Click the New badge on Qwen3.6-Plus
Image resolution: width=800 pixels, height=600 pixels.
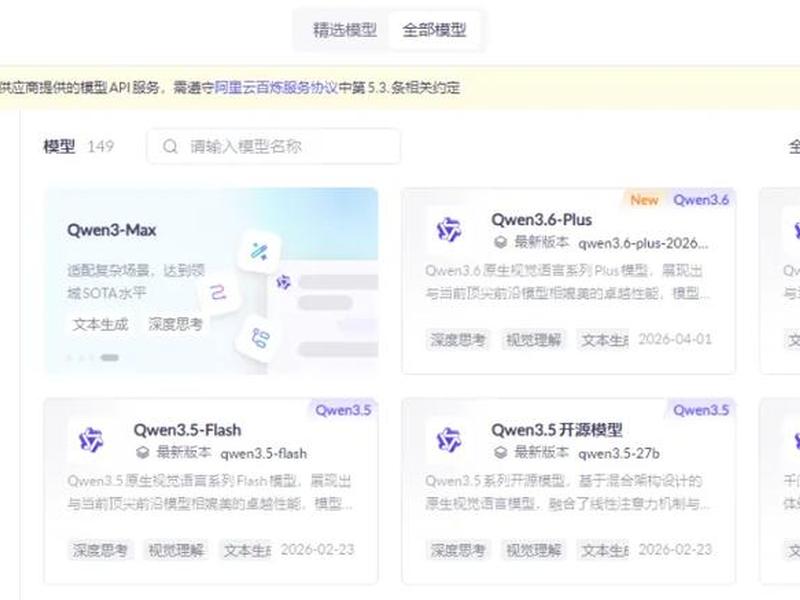click(x=644, y=200)
